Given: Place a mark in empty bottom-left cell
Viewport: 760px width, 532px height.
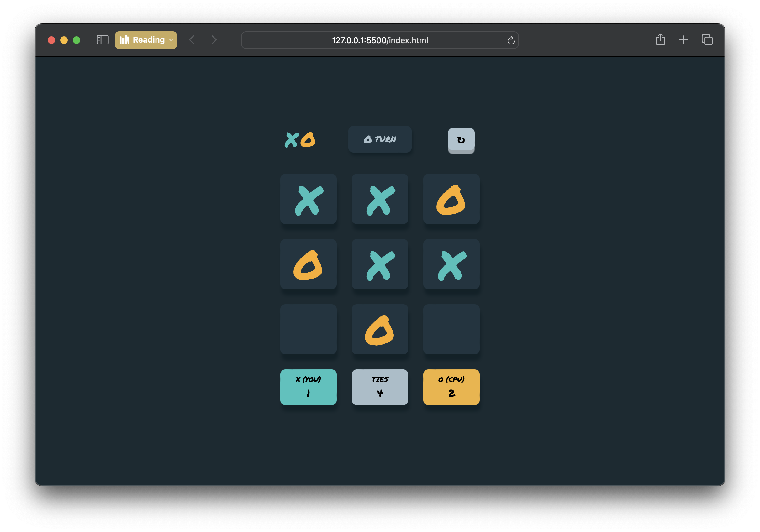Looking at the screenshot, I should click(308, 329).
